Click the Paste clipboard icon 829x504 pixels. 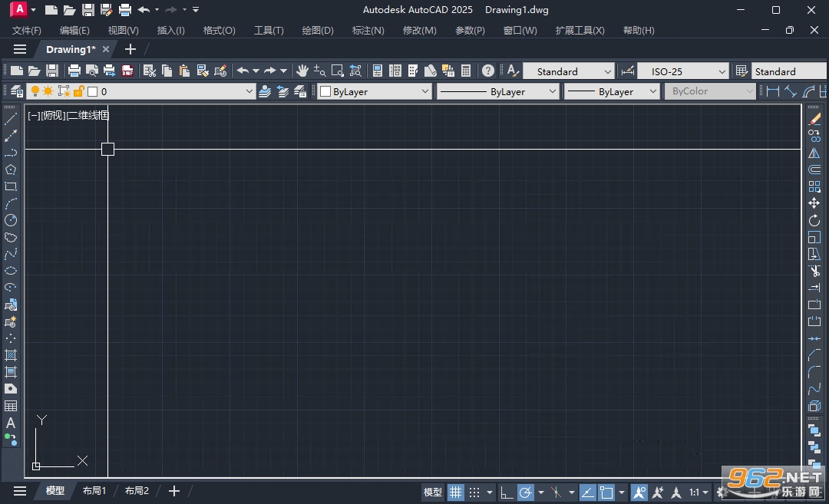(184, 71)
